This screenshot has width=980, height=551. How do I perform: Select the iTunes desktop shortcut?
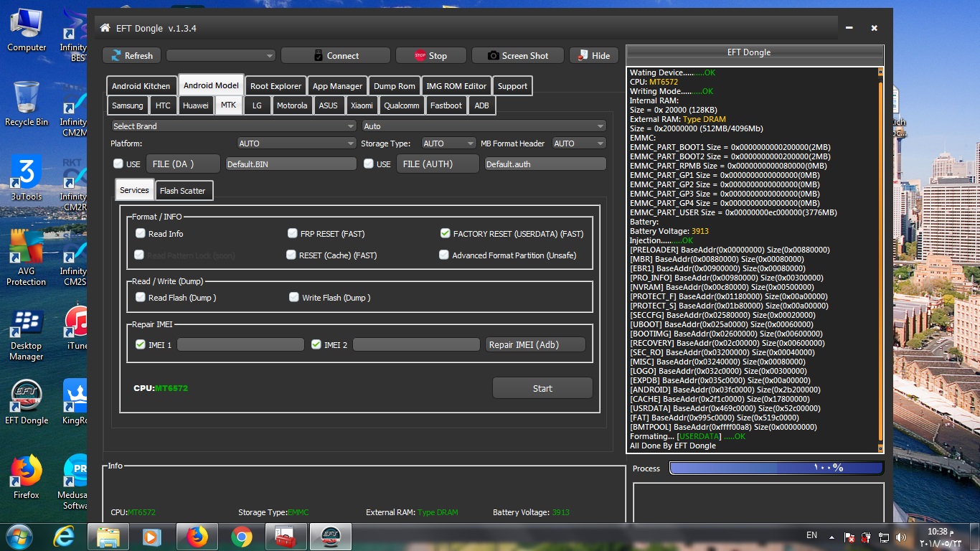coord(75,327)
